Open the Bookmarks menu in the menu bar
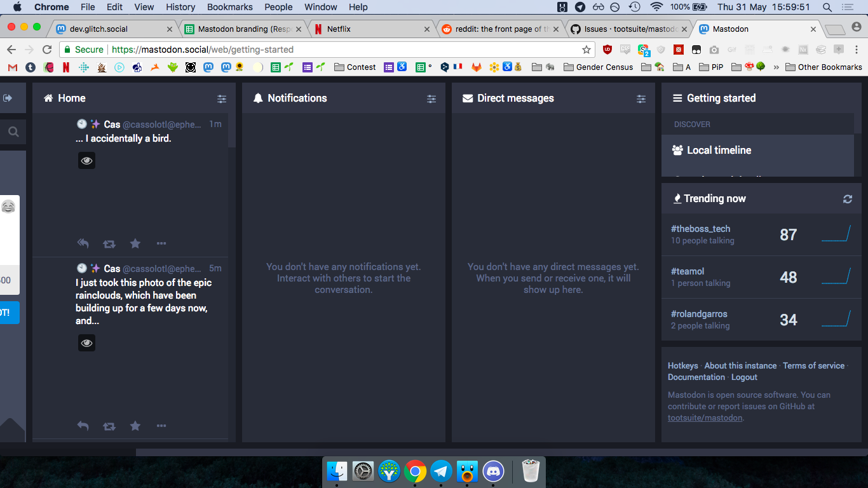868x488 pixels. coord(229,7)
